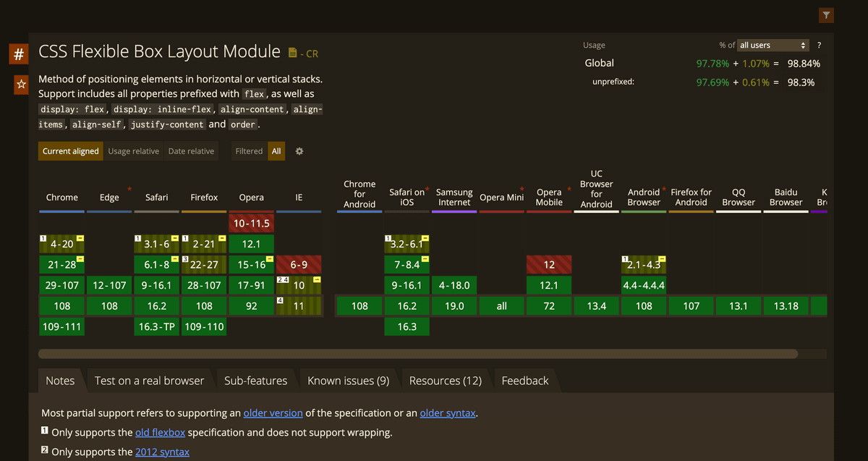The height and width of the screenshot is (461, 868).
Task: Click the horizontal scrollbar under browser table
Action: point(418,354)
